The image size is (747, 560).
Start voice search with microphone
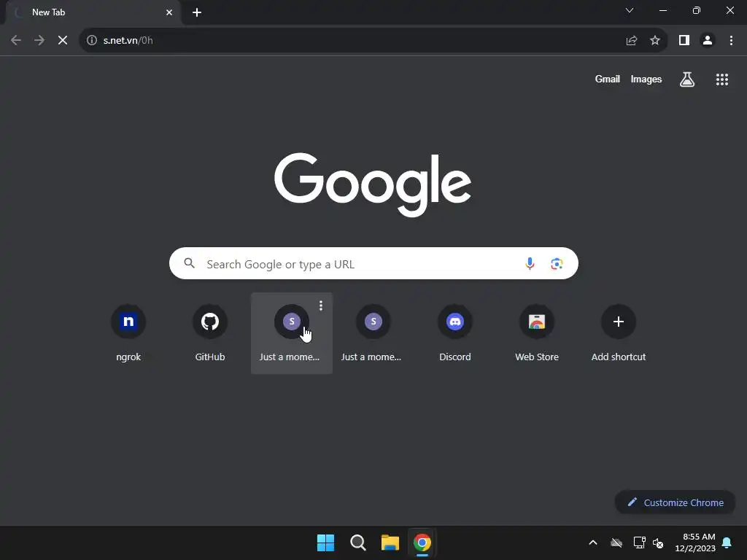tap(530, 263)
